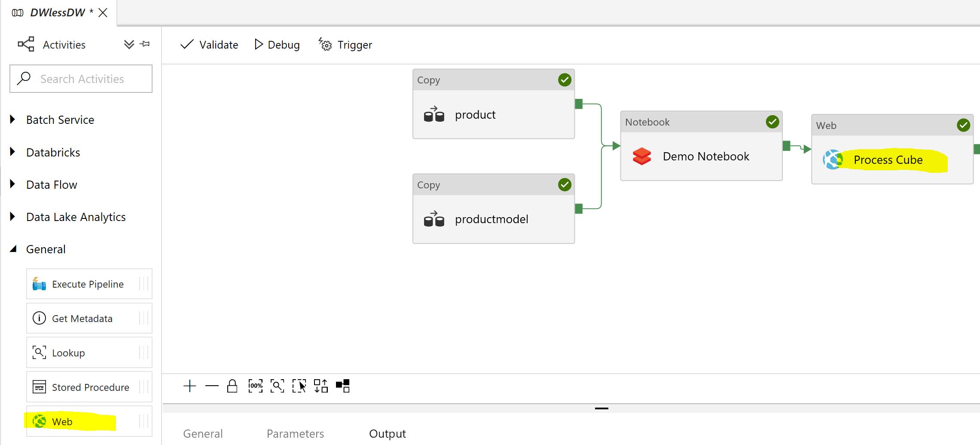Viewport: 980px width, 445px height.
Task: Close the DWlessDW pipeline tab
Action: pos(103,12)
